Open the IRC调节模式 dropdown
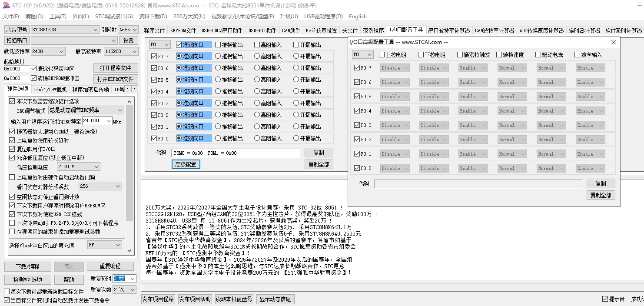The width and height of the screenshot is (644, 306). 86,110
